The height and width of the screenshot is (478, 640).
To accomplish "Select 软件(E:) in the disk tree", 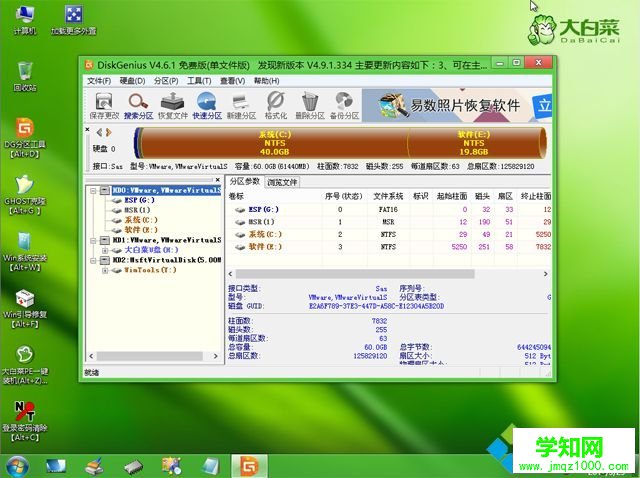I will click(141, 230).
